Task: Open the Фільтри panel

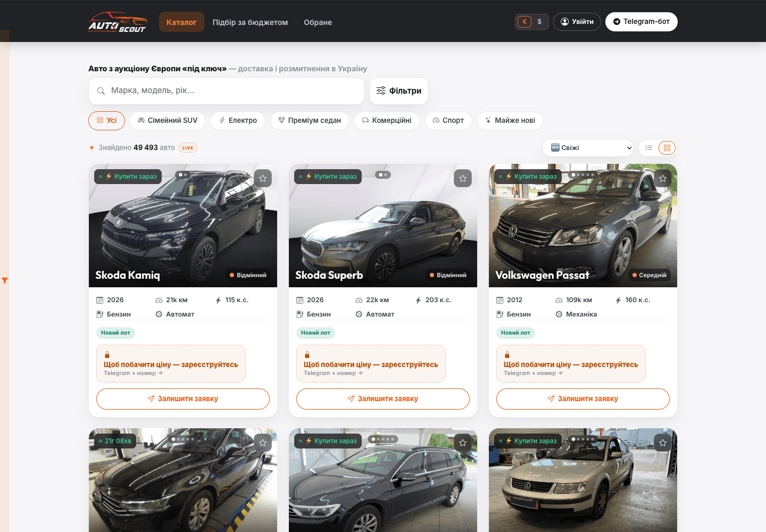Action: [x=399, y=91]
